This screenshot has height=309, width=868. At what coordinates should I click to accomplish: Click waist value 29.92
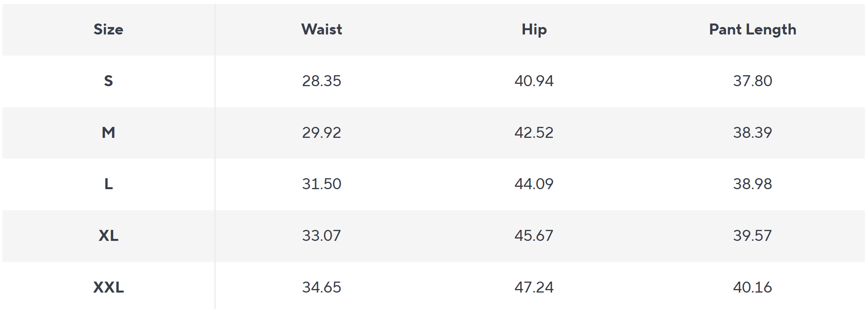tap(321, 132)
